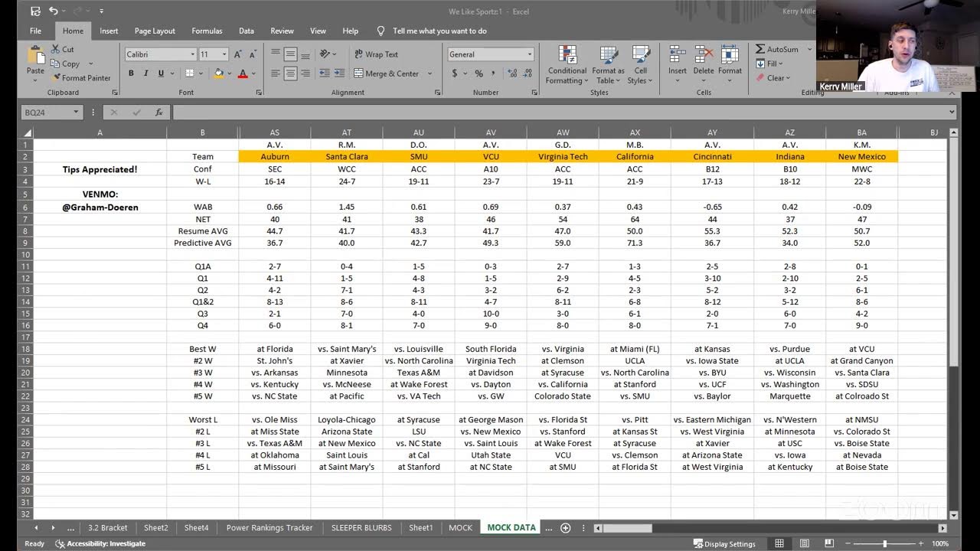Apply yellow fill color
Image resolution: width=980 pixels, height=551 pixels.
(219, 73)
